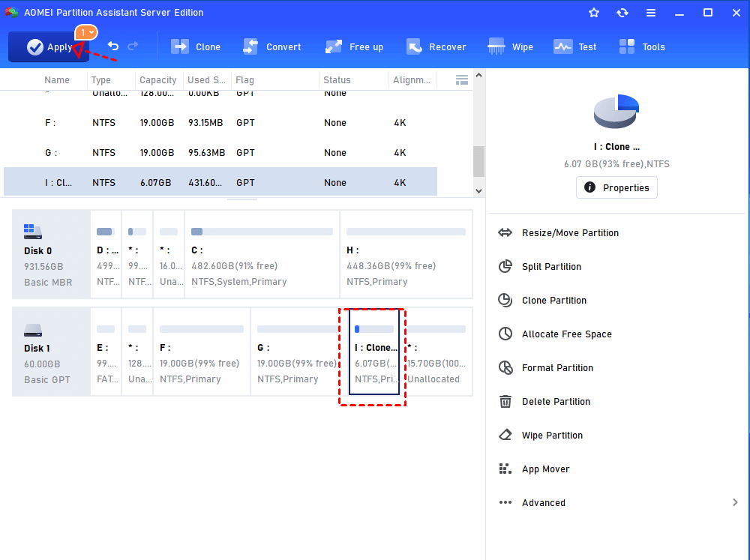Viewport: 750px width, 560px height.
Task: Click the scroll up arrow of partition list
Action: pos(478,75)
